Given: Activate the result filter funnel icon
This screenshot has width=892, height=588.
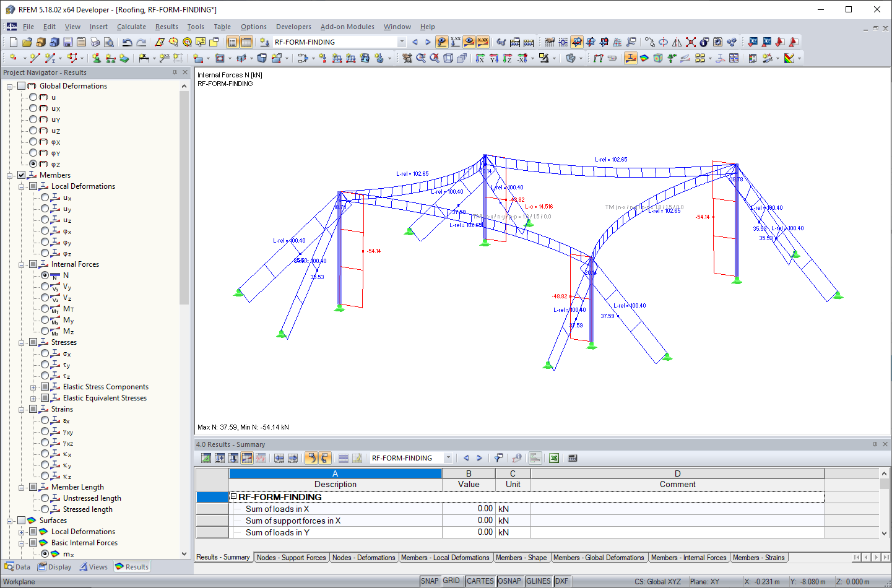Looking at the screenshot, I should [498, 457].
